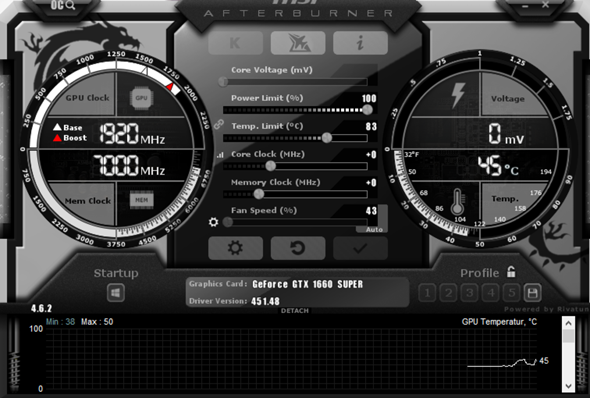This screenshot has height=398, width=590.
Task: Apply settings with the checkmark button
Action: [x=360, y=248]
